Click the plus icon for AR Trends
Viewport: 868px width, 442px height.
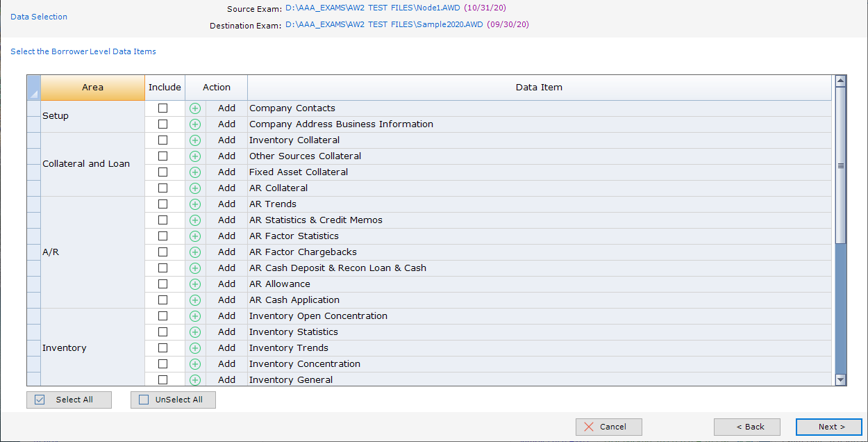[195, 204]
